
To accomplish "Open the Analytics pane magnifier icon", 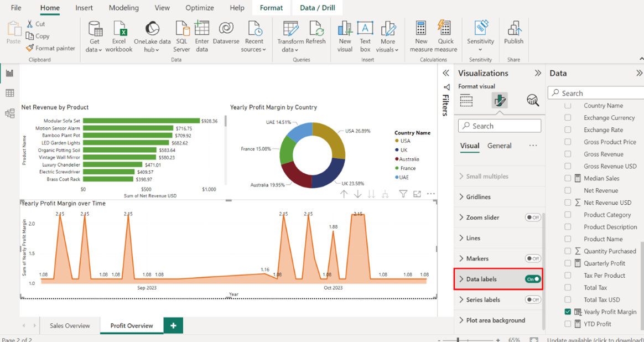I will [x=532, y=100].
